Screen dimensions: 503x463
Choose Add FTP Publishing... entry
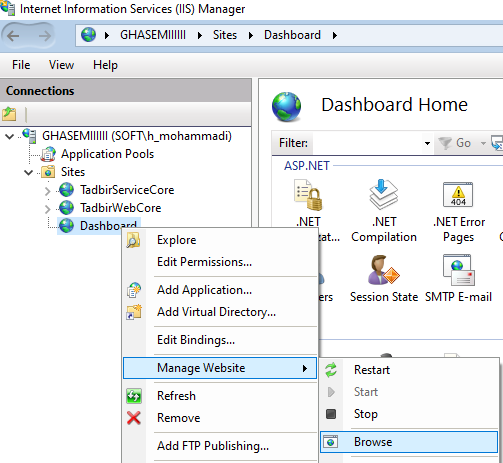click(x=220, y=446)
